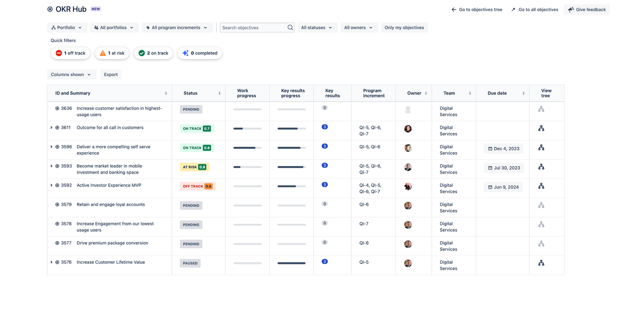
Task: Click the Give feedback button
Action: click(587, 9)
